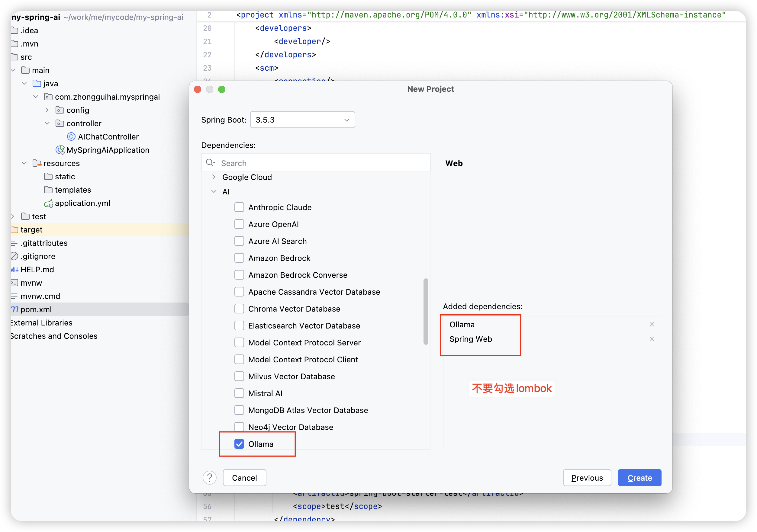757x532 pixels.
Task: Uncheck the Ollama dependency checkbox
Action: pyautogui.click(x=239, y=444)
